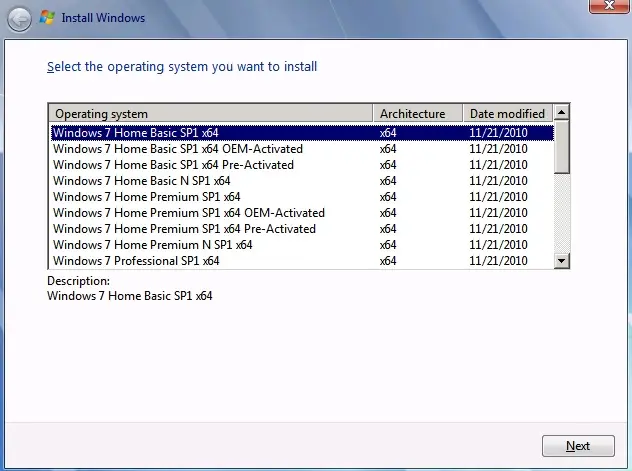Select Windows 7 Professional SP1 x64

point(302,261)
